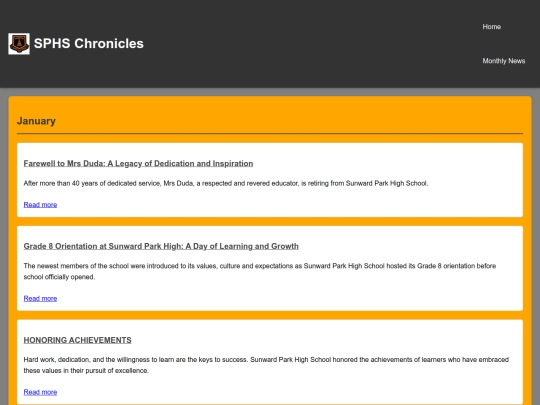Screen dimensions: 540x405
Task: Open the Grade 8 Orientation article title
Action: coord(161,246)
